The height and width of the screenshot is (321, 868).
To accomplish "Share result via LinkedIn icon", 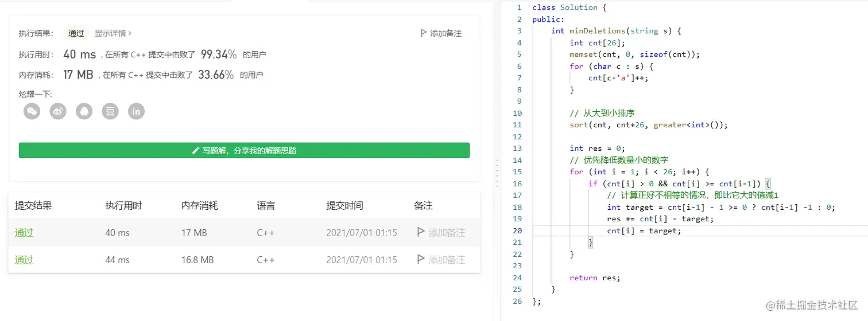I will (136, 111).
